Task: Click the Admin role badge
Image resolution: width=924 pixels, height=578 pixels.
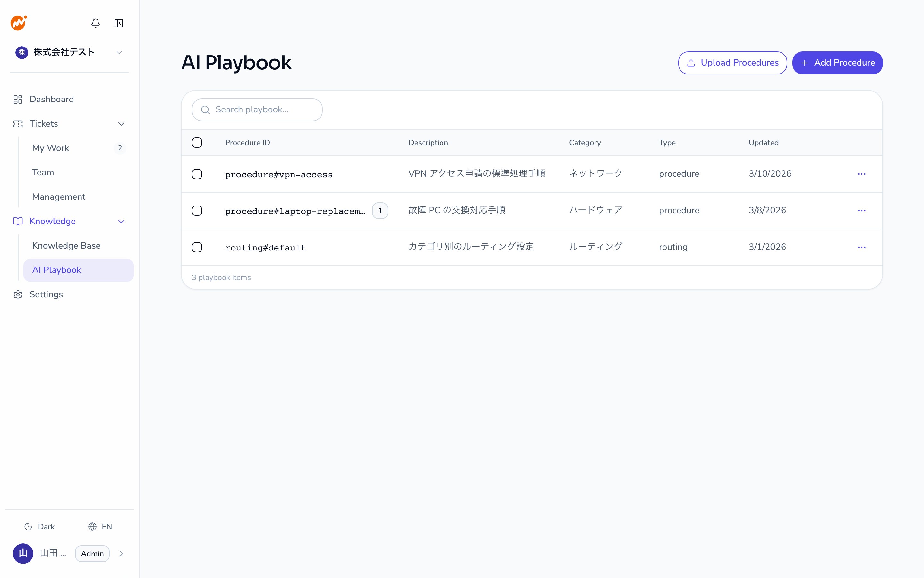Action: coord(92,554)
